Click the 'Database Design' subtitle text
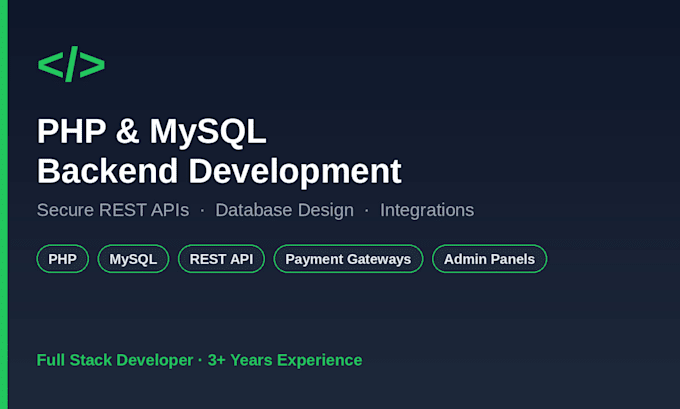Viewport: 680px width, 409px height. tap(284, 210)
